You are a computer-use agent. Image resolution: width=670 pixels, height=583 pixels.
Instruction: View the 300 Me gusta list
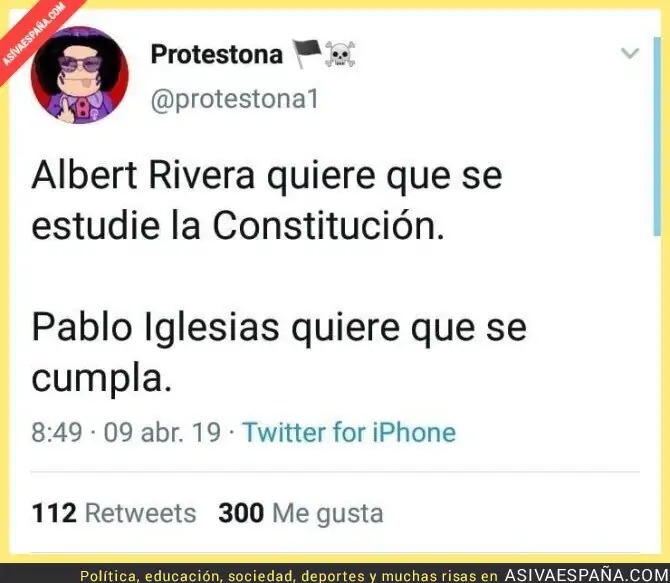[x=301, y=513]
